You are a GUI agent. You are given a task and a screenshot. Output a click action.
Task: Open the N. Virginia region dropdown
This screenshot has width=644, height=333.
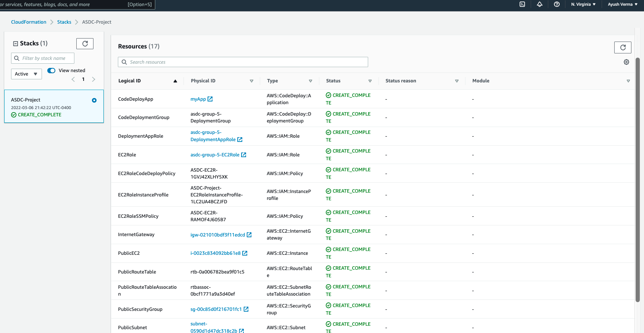[583, 4]
